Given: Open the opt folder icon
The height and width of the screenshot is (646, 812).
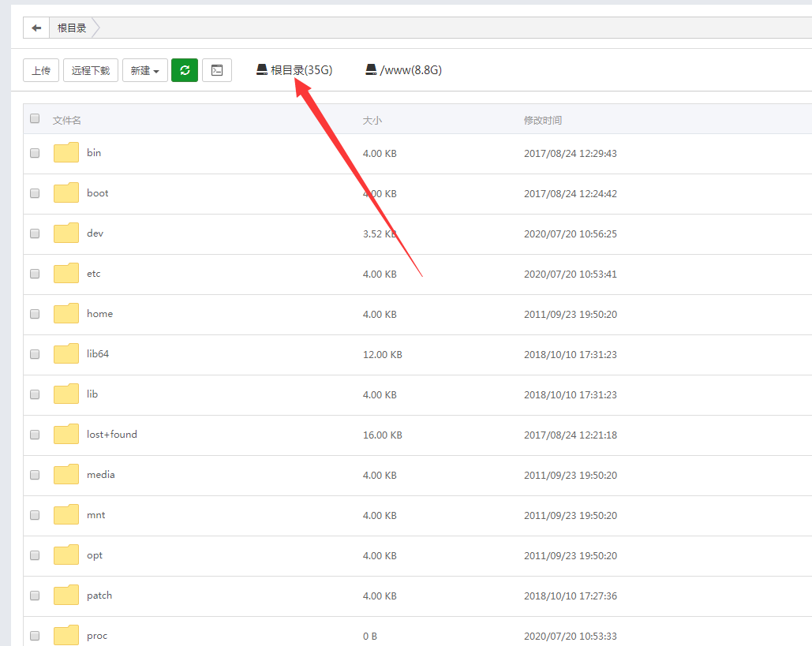Looking at the screenshot, I should click(66, 555).
